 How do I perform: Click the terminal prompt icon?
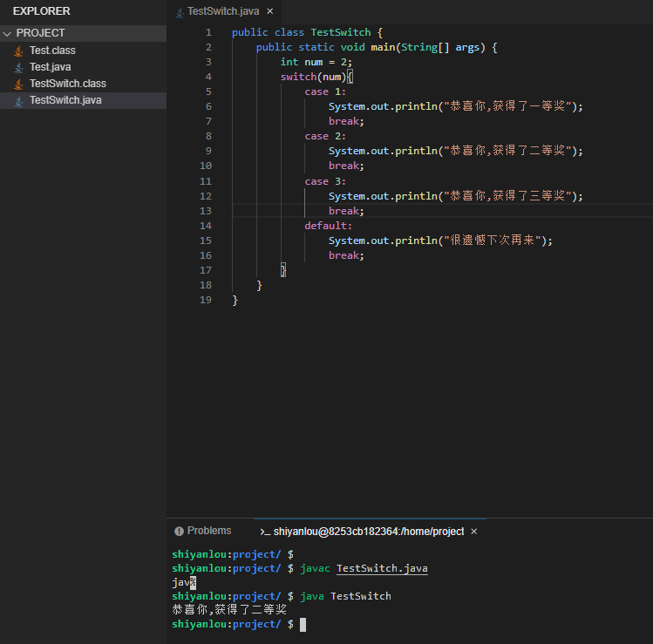pos(265,532)
